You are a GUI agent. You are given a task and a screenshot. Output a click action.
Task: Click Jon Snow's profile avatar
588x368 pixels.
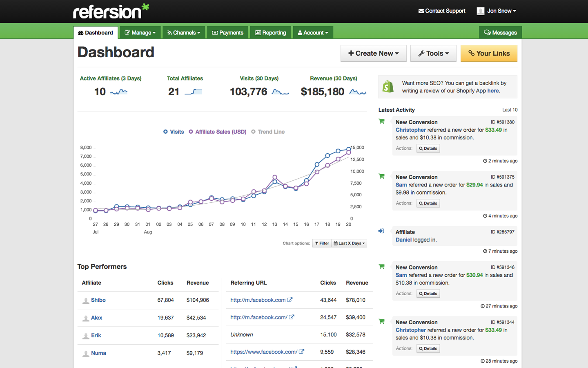[x=480, y=11]
